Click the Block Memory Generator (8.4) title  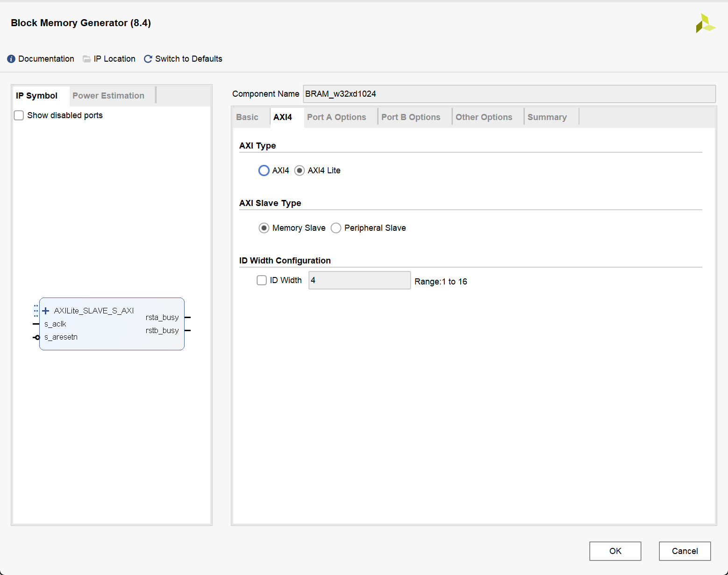pos(81,23)
